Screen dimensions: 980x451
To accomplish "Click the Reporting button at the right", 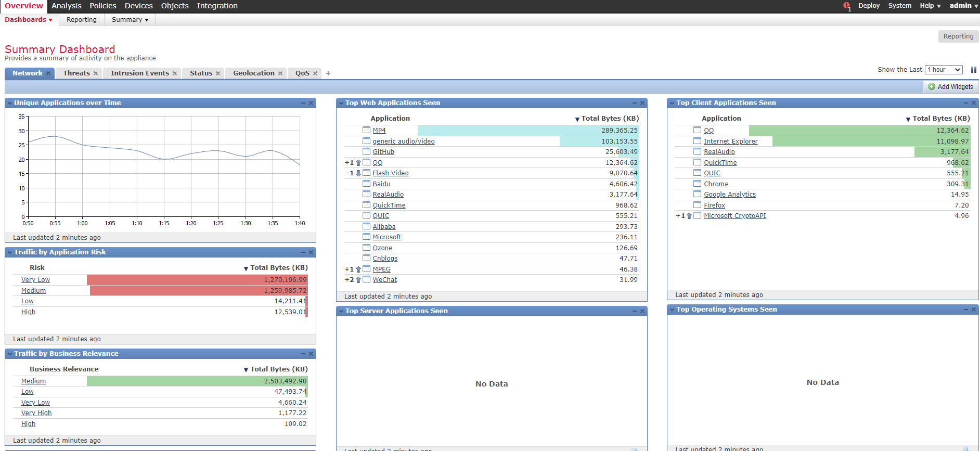I will [x=958, y=36].
